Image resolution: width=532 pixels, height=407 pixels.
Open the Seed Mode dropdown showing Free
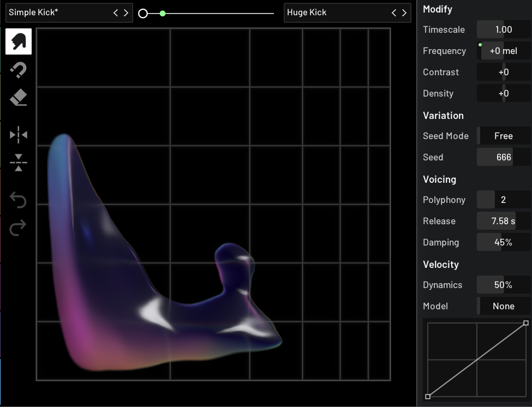click(x=504, y=136)
